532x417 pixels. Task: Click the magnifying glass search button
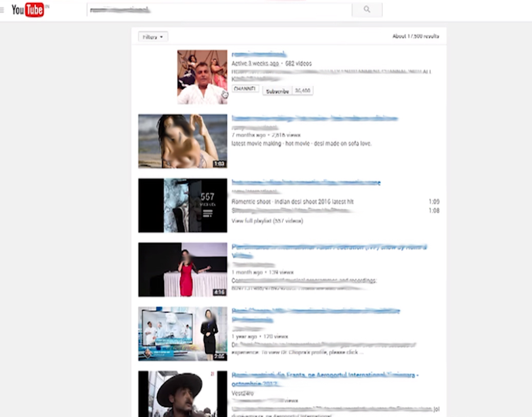coord(366,9)
